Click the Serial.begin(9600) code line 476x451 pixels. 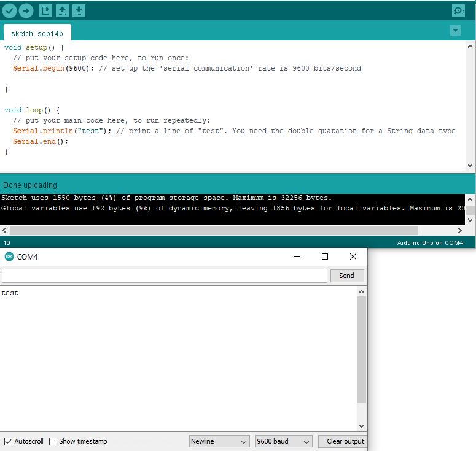[187, 69]
